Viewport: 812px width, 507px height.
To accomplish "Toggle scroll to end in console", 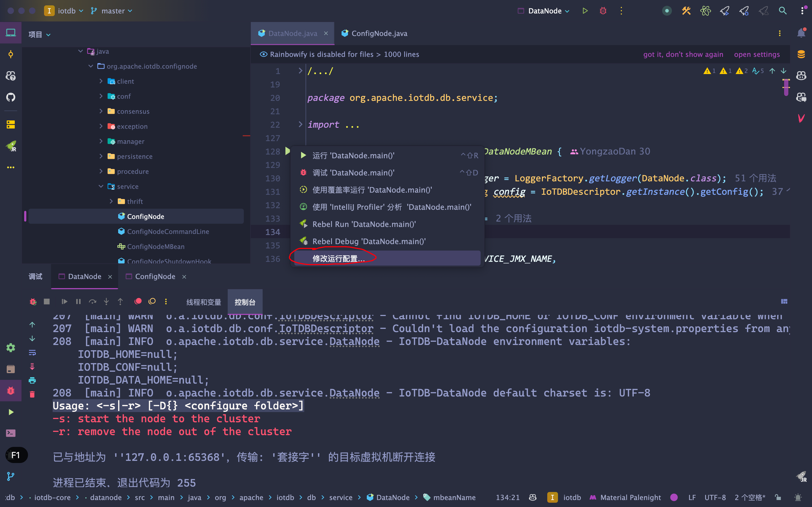I will [x=32, y=366].
